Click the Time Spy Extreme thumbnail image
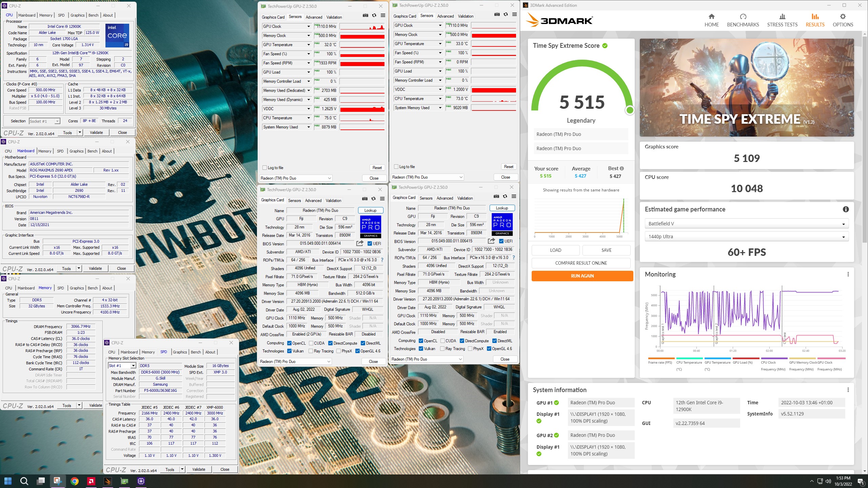868x488 pixels. 747,87
